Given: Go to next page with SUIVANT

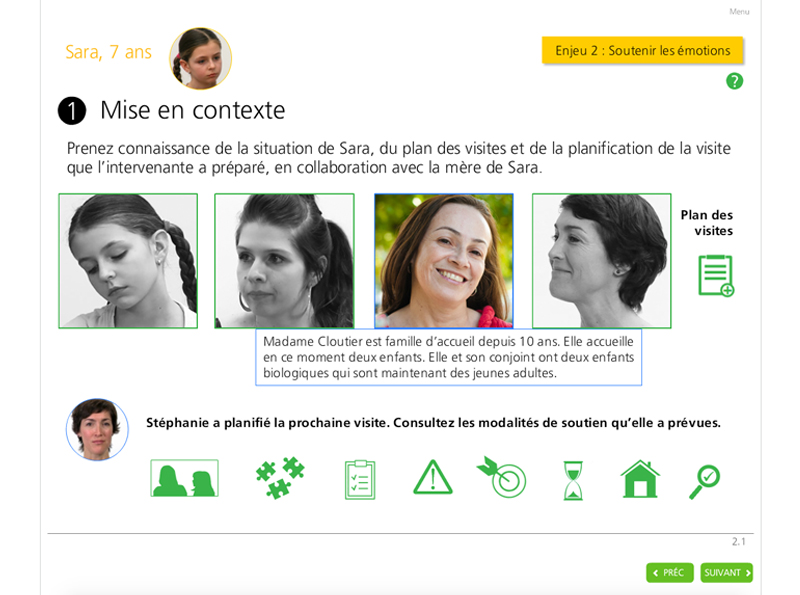Looking at the screenshot, I should click(727, 573).
